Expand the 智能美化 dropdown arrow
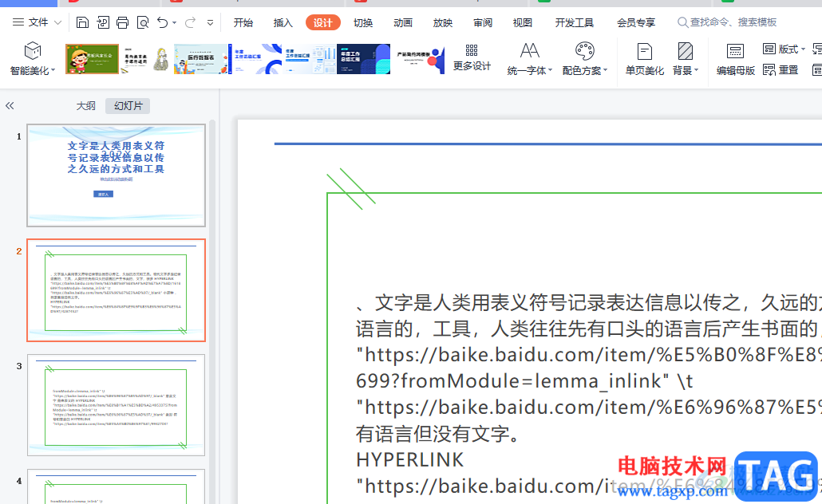The width and height of the screenshot is (822, 504). click(x=53, y=70)
